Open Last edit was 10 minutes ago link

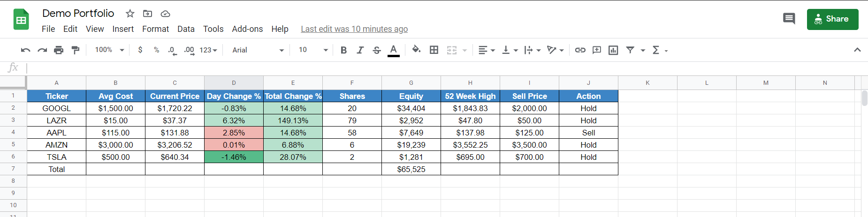point(354,29)
